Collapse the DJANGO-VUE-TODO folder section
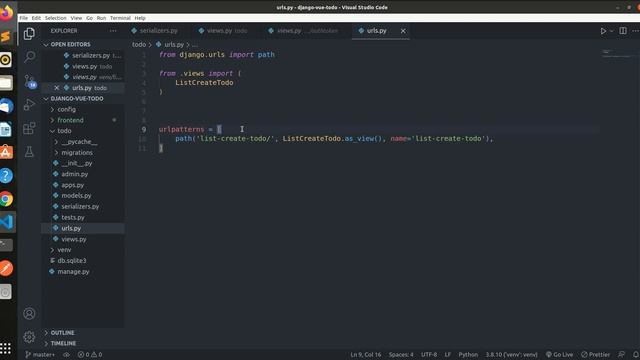Viewport: 640px width, 360px height. 77,99
